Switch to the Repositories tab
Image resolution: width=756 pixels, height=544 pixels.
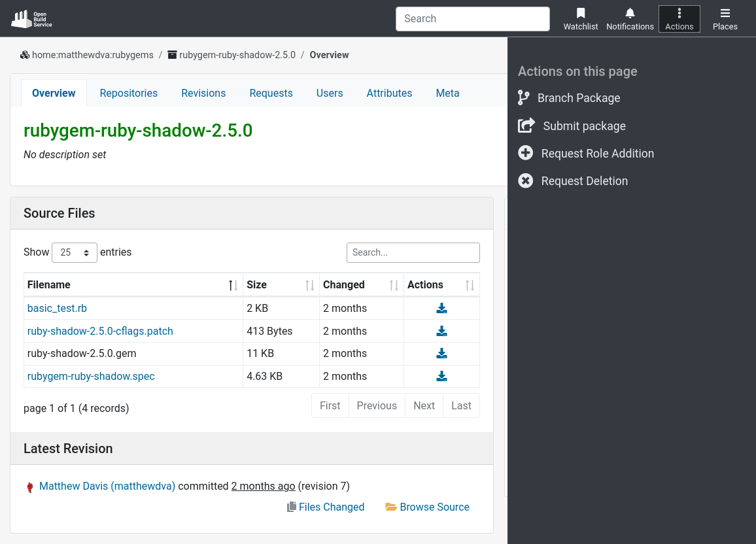pyautogui.click(x=128, y=93)
